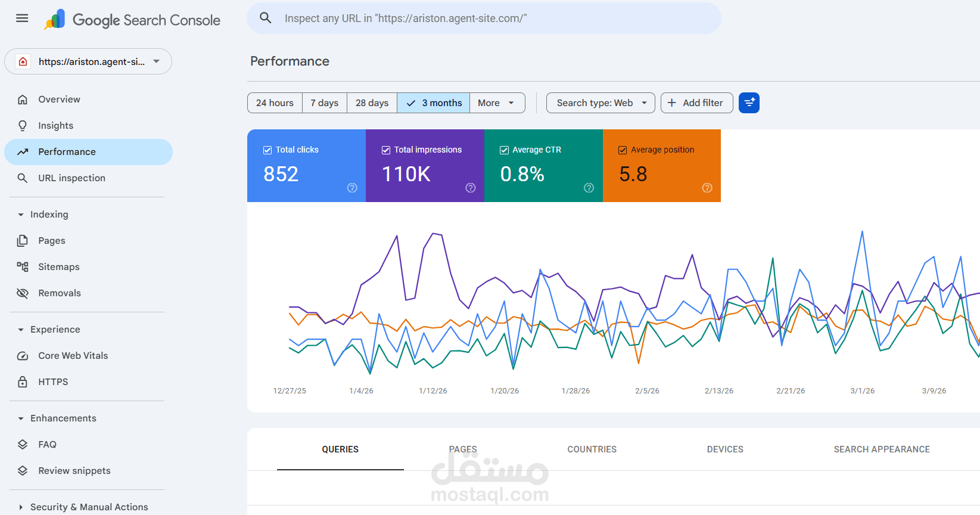Open Removals in the sidebar
Screen dimensions: 980x515
[88, 293]
